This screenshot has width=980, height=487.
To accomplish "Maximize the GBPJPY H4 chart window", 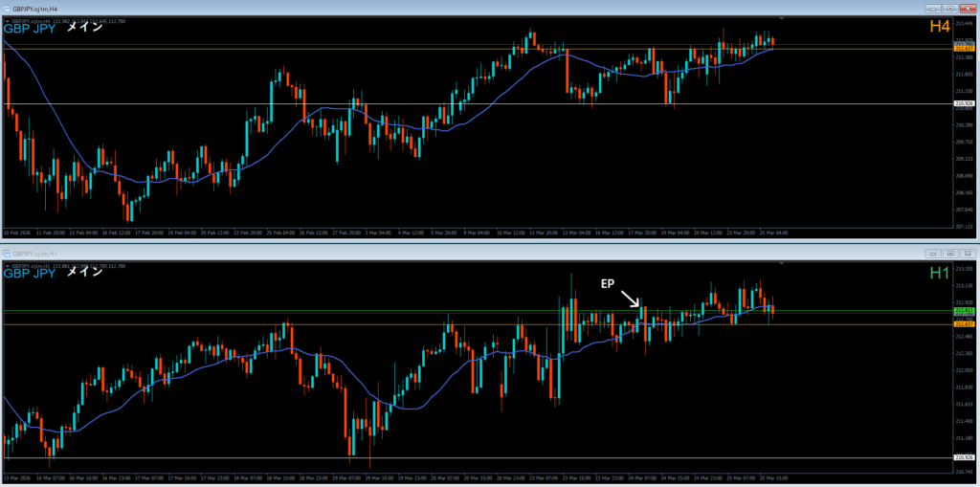I will 950,9.
